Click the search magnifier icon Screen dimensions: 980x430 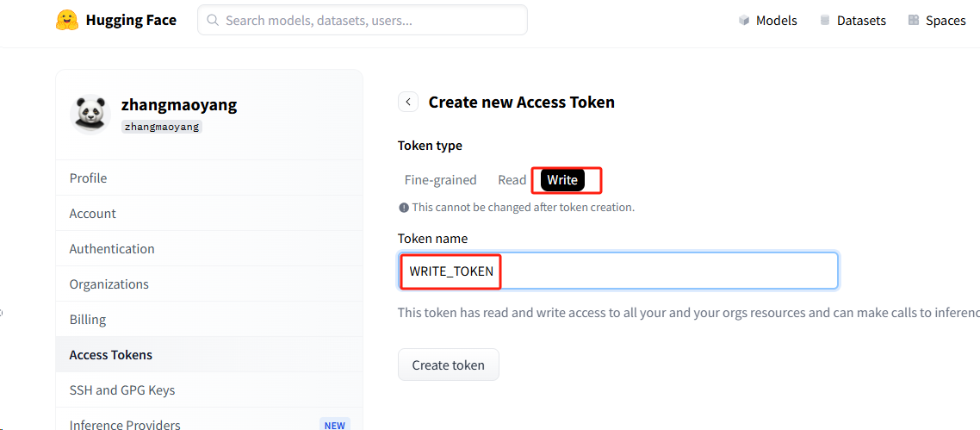click(x=213, y=20)
